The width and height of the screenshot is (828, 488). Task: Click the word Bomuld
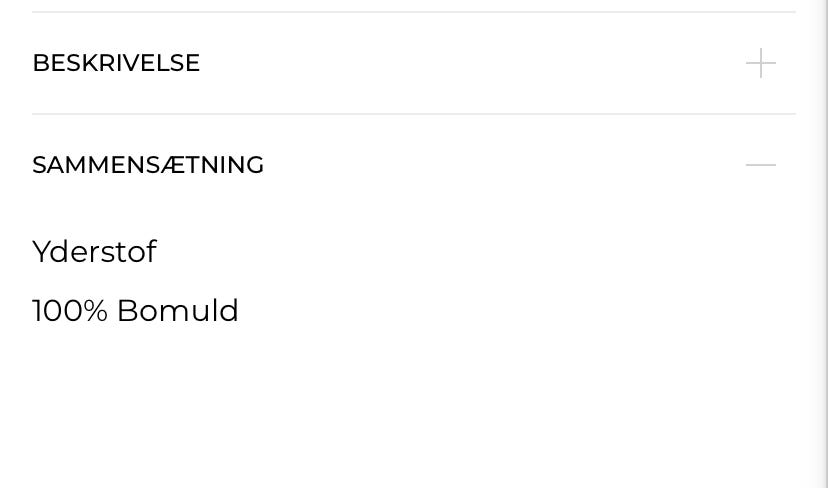tap(177, 311)
